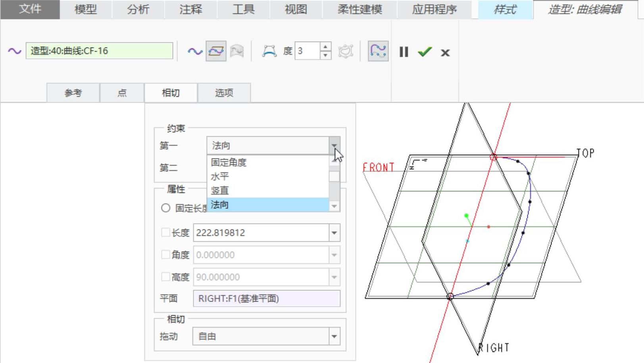This screenshot has width=644, height=363.
Task: Cancel the curve edit with X
Action: (445, 53)
